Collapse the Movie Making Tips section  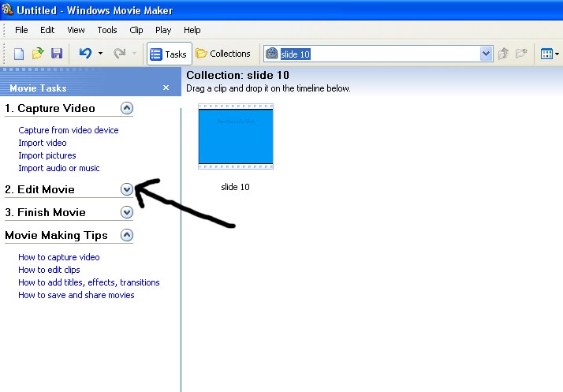pyautogui.click(x=127, y=235)
